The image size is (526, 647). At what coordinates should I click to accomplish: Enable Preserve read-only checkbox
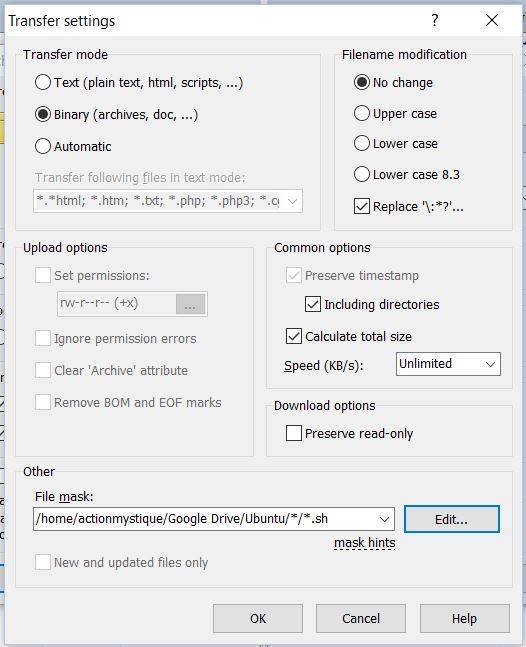click(293, 433)
